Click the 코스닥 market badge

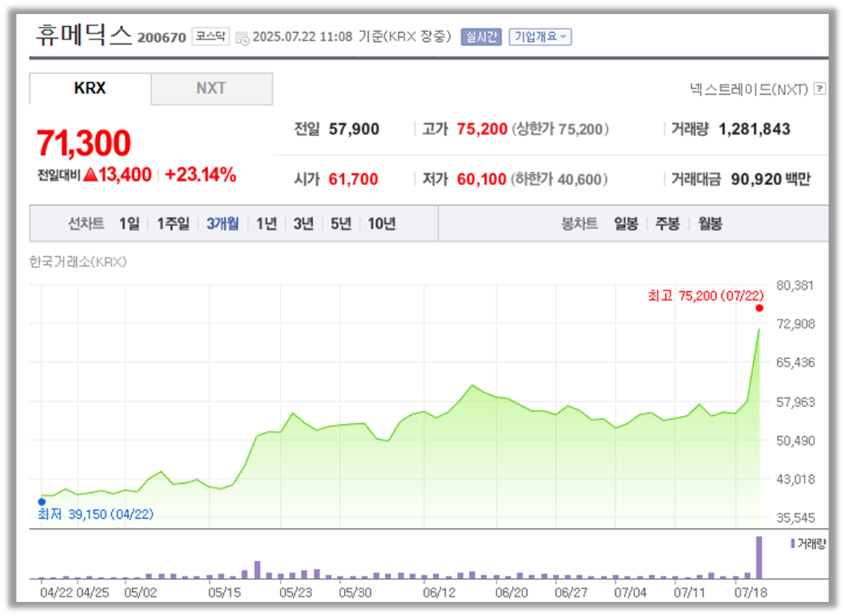tap(211, 37)
